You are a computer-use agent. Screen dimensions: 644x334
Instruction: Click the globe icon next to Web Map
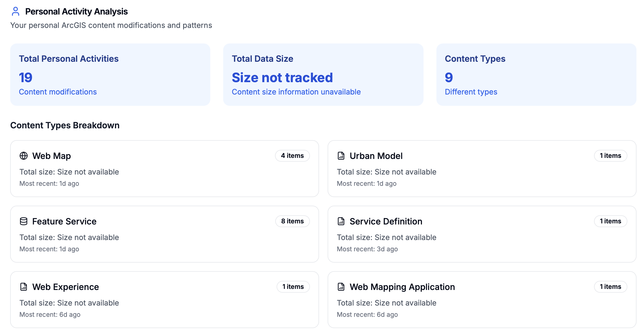pos(24,156)
